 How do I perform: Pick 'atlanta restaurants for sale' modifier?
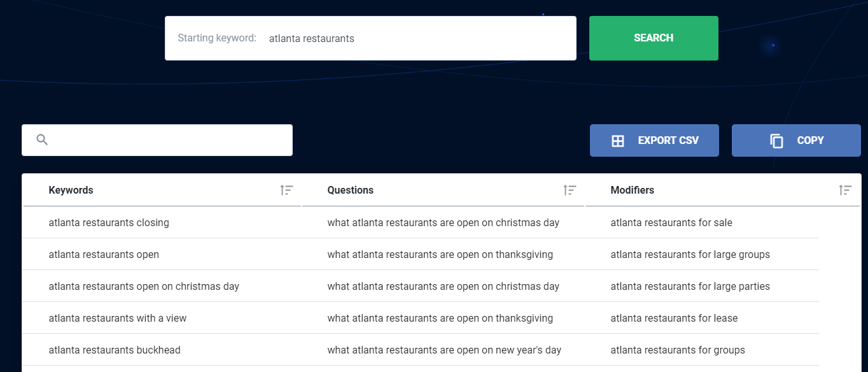point(671,222)
